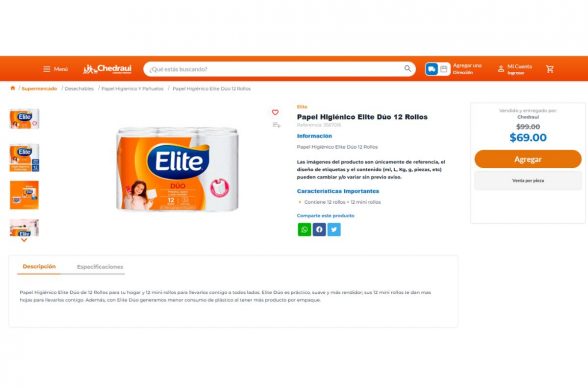The height and width of the screenshot is (388, 588).
Task: Click the search magnifier icon
Action: tap(408, 69)
